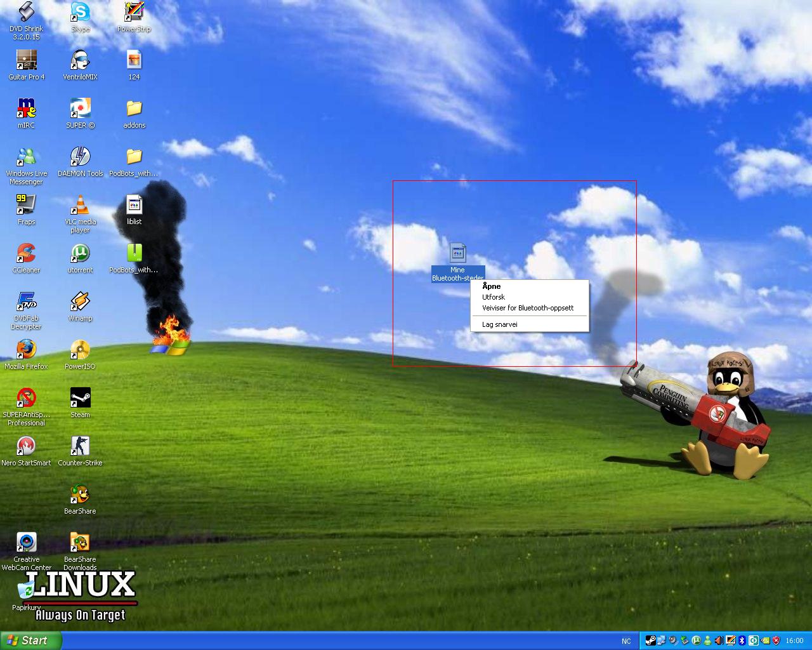Launch Skype from the desktop

click(80, 17)
